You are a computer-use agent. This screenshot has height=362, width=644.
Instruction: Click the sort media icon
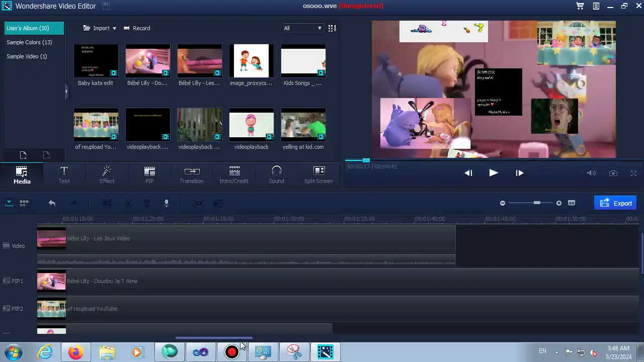pos(332,28)
